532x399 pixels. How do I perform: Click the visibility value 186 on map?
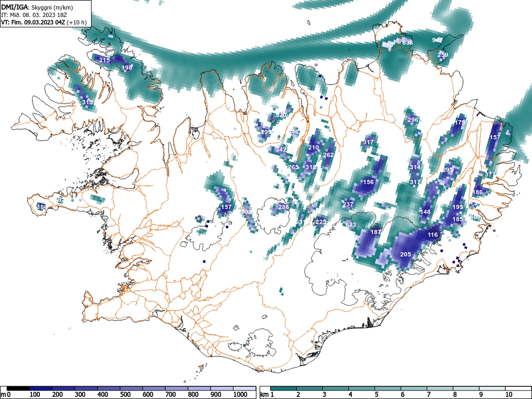[477, 192]
